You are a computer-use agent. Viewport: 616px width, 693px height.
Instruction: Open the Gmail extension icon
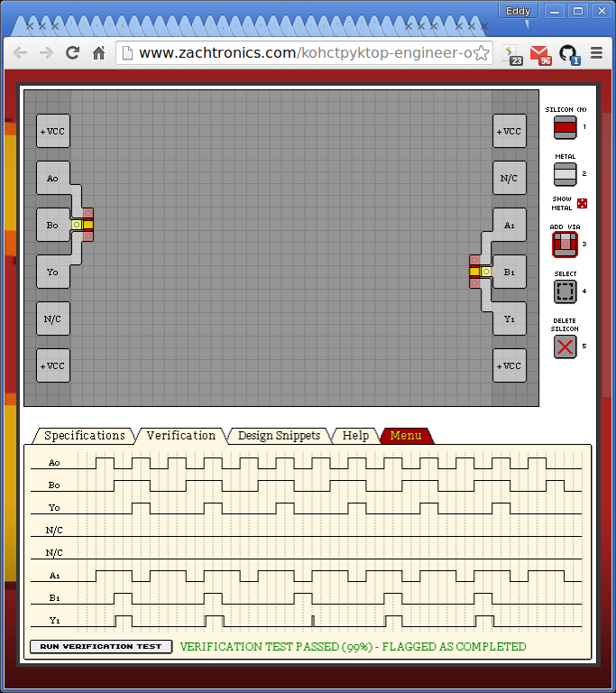click(540, 53)
